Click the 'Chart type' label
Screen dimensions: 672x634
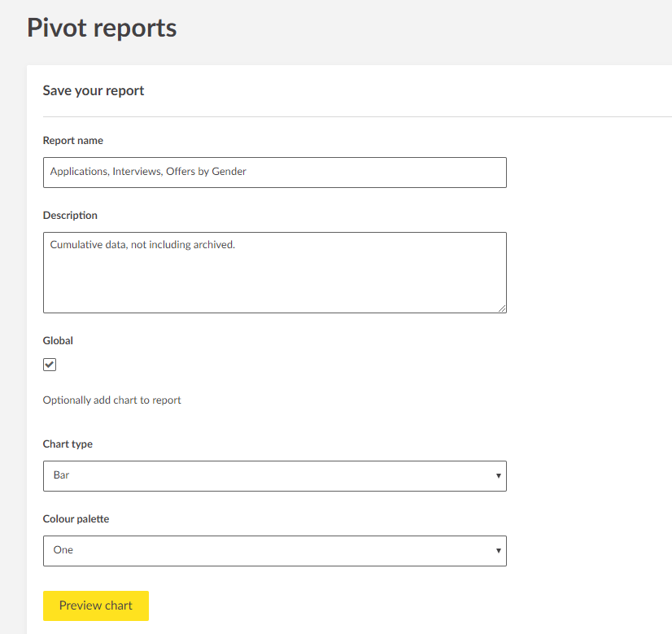(68, 444)
